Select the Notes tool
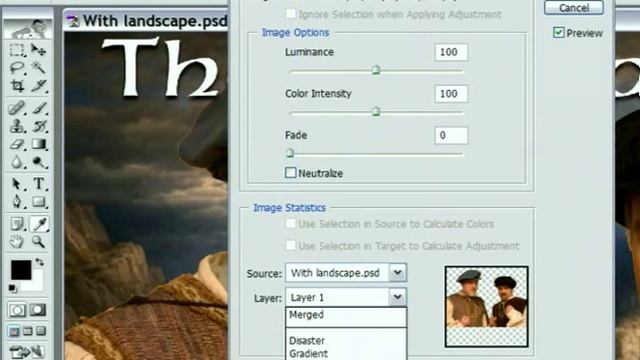 17,224
